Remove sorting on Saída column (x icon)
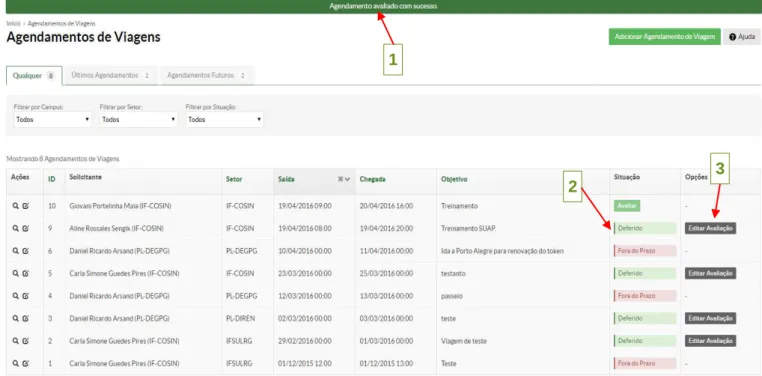Image resolution: width=762 pixels, height=376 pixels. [340, 179]
